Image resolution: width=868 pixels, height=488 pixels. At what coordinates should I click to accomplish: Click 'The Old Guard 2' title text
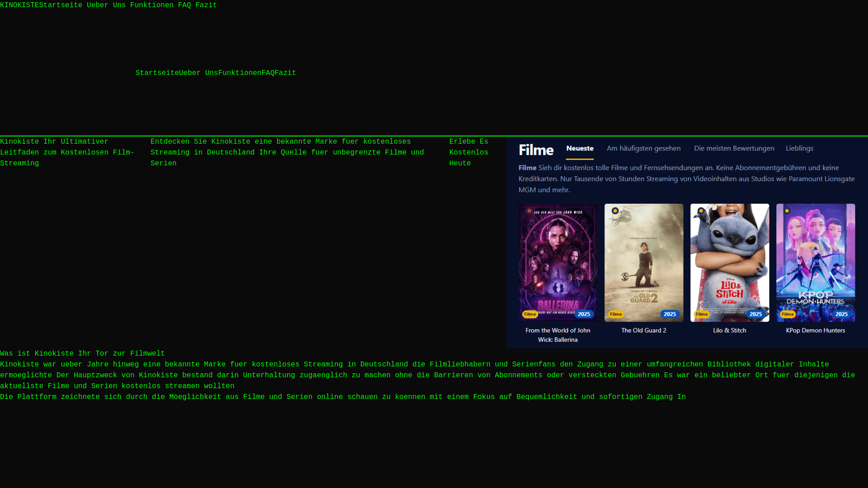point(644,331)
